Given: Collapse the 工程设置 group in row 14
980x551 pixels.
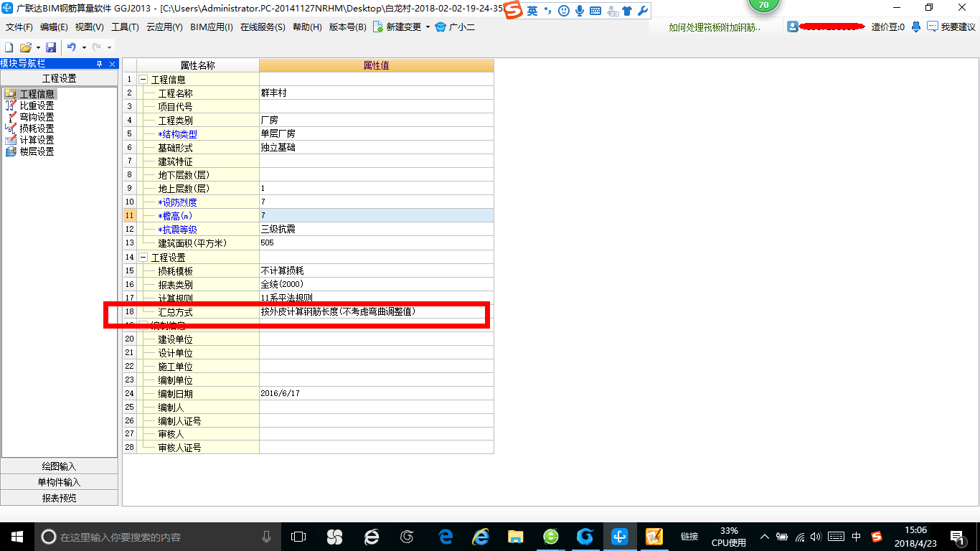Looking at the screenshot, I should pos(143,257).
